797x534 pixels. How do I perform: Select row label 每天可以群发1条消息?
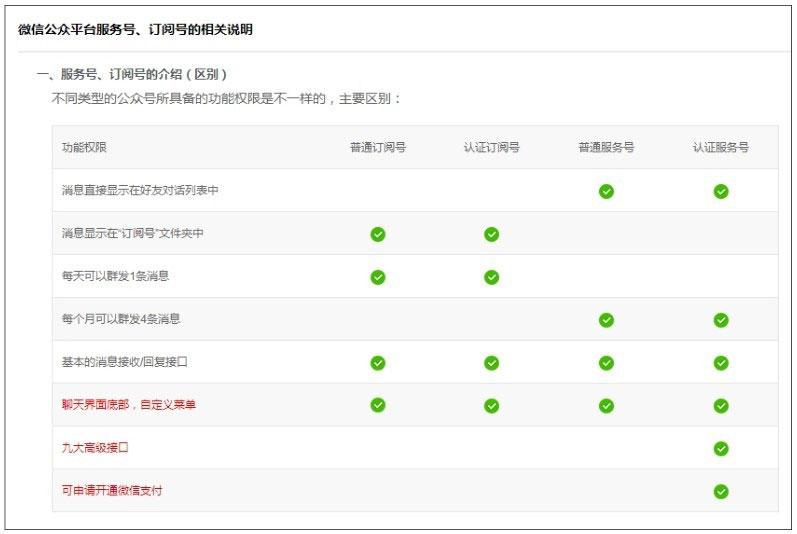(x=115, y=276)
